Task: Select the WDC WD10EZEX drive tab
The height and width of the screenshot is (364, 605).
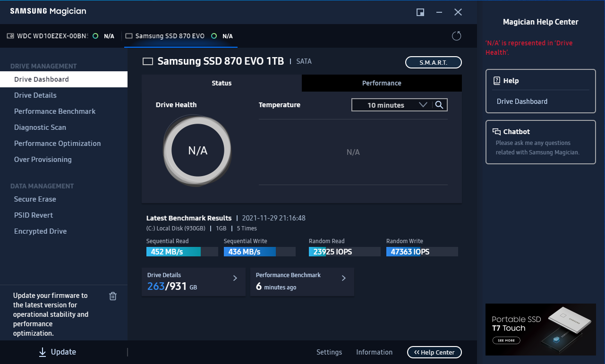Action: pos(60,36)
